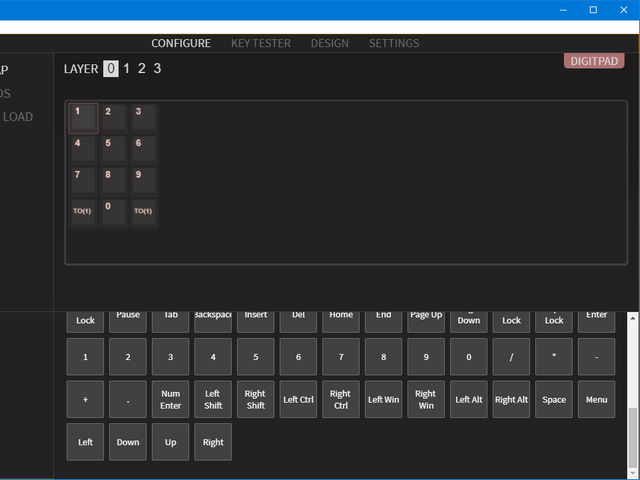This screenshot has height=480, width=640.
Task: Select the 9 key on the keypad layout
Action: click(143, 180)
